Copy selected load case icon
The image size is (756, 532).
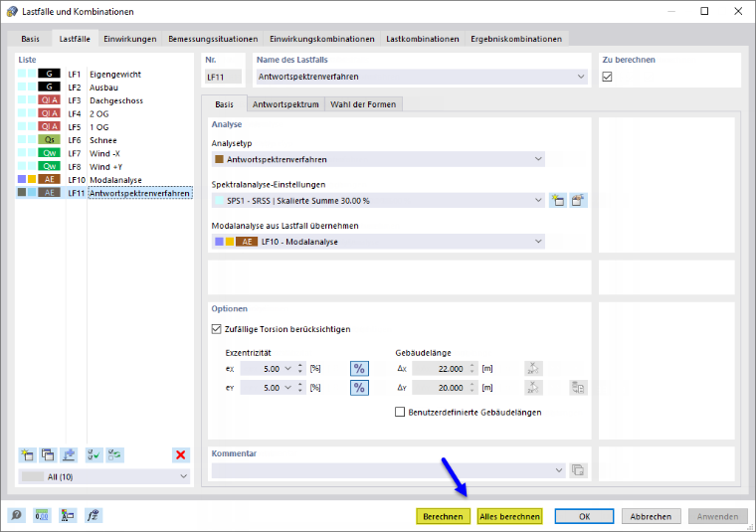(x=48, y=454)
